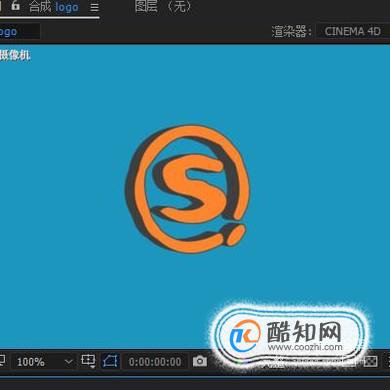Switch to the 合成 logo tab
Screen dimensions: 390x390
[x=54, y=7]
